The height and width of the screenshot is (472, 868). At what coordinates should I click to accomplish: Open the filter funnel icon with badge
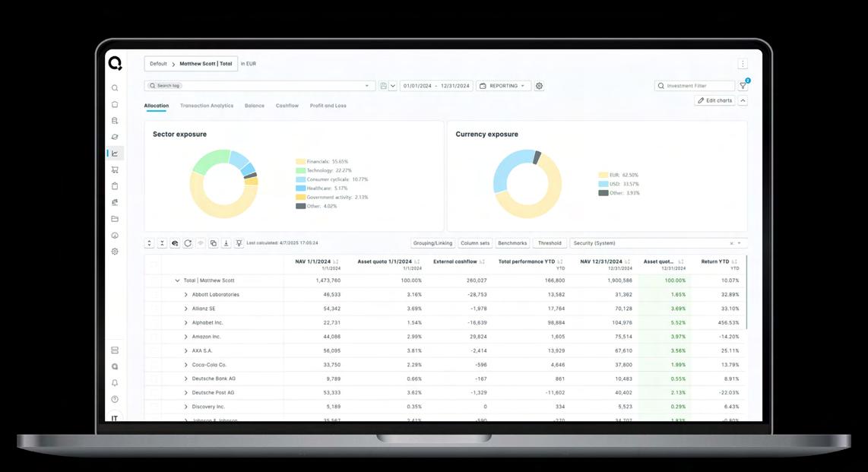click(743, 86)
